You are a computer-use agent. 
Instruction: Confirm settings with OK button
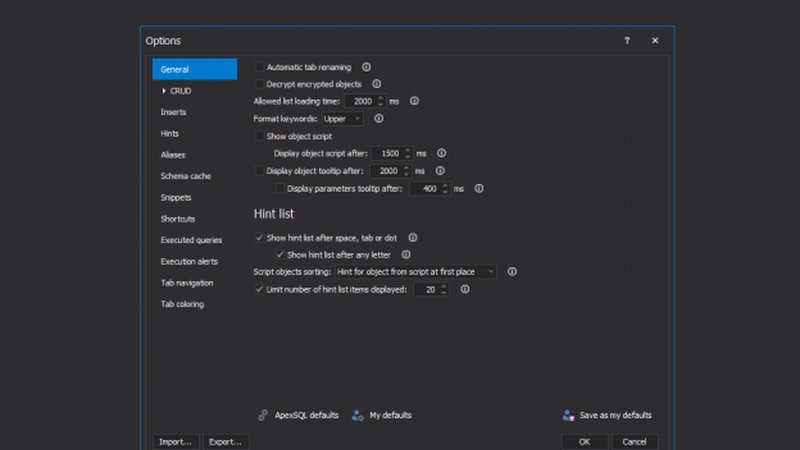pyautogui.click(x=585, y=442)
